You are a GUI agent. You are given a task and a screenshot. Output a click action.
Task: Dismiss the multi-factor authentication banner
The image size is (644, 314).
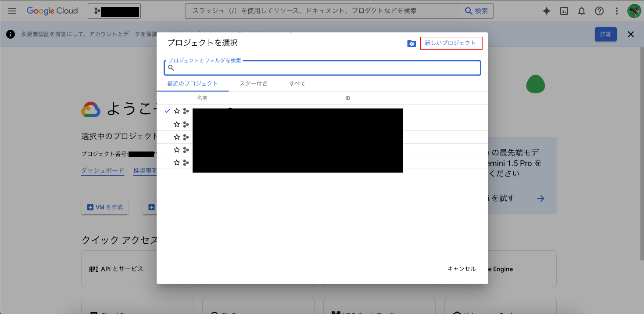tap(631, 34)
